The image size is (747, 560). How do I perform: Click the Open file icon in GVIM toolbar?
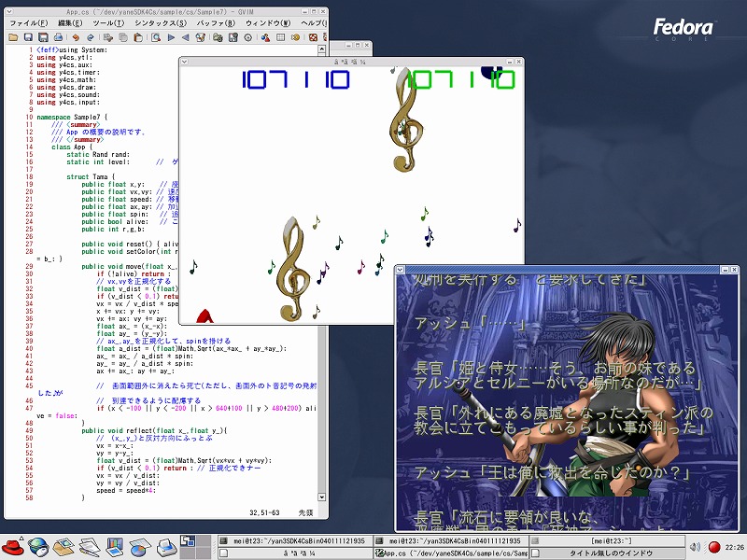pos(14,37)
